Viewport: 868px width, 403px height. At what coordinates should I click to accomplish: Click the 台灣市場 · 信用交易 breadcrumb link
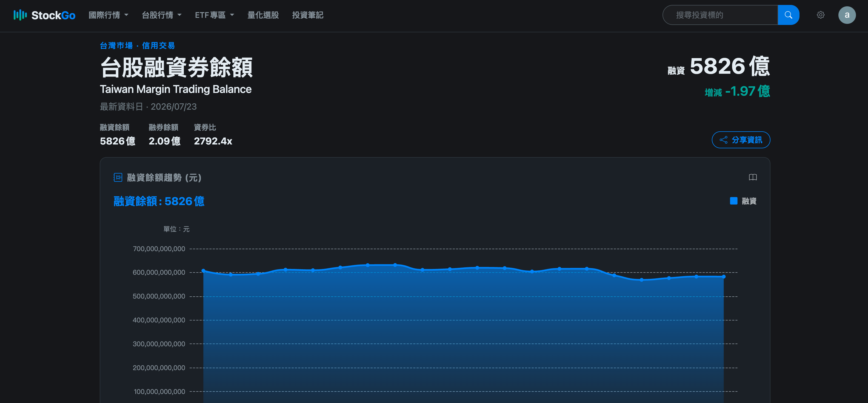pyautogui.click(x=137, y=46)
